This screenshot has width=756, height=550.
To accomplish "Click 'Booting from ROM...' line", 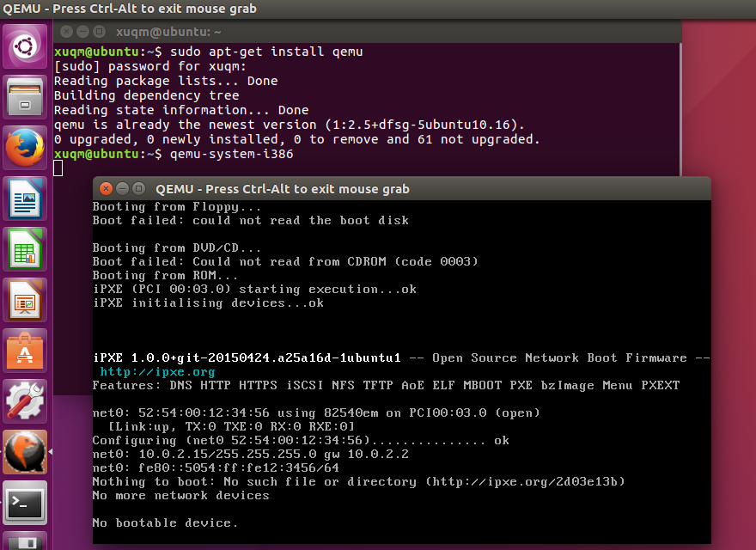I will click(x=165, y=276).
